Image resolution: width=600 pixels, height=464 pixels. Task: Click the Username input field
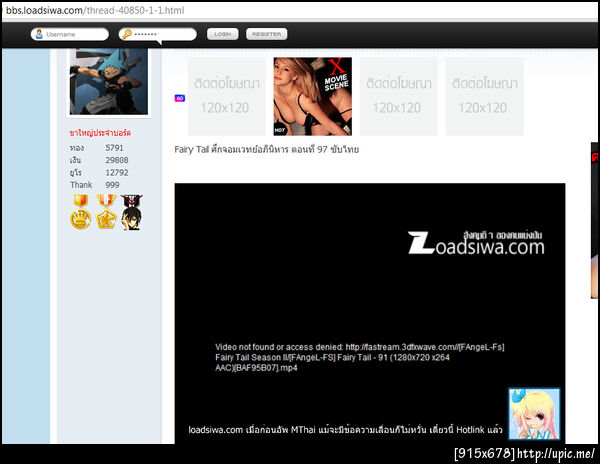(70, 34)
